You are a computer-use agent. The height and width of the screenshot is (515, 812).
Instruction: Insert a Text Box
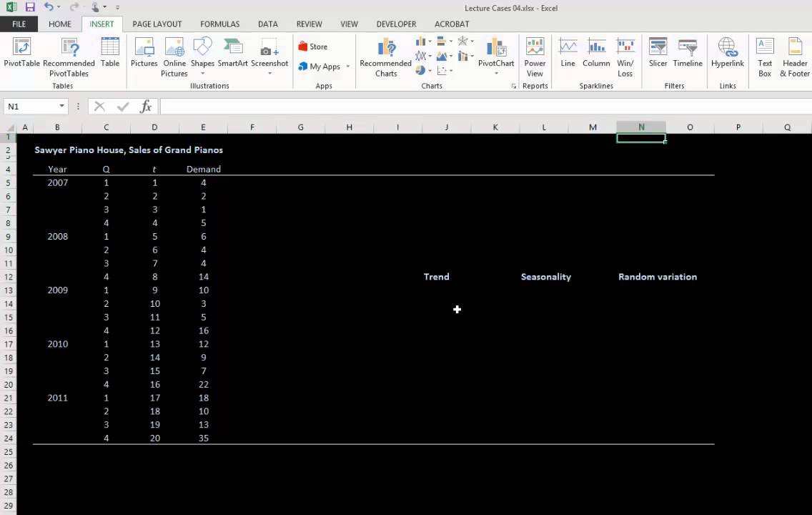[x=765, y=57]
